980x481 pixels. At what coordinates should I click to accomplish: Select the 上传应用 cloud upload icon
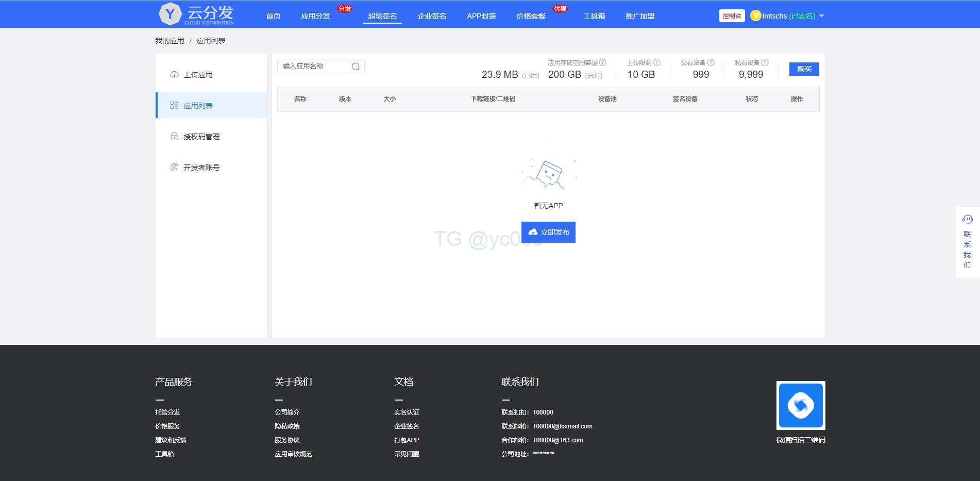174,74
